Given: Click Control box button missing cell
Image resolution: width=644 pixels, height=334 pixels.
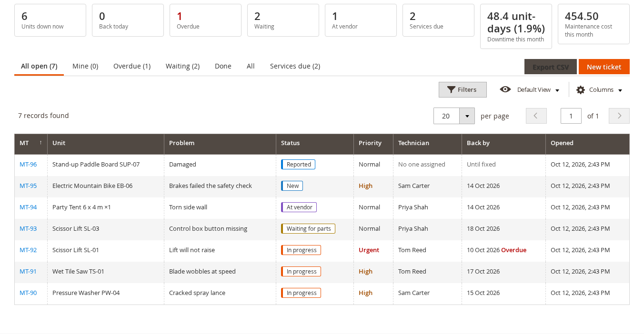Looking at the screenshot, I should coord(220,228).
